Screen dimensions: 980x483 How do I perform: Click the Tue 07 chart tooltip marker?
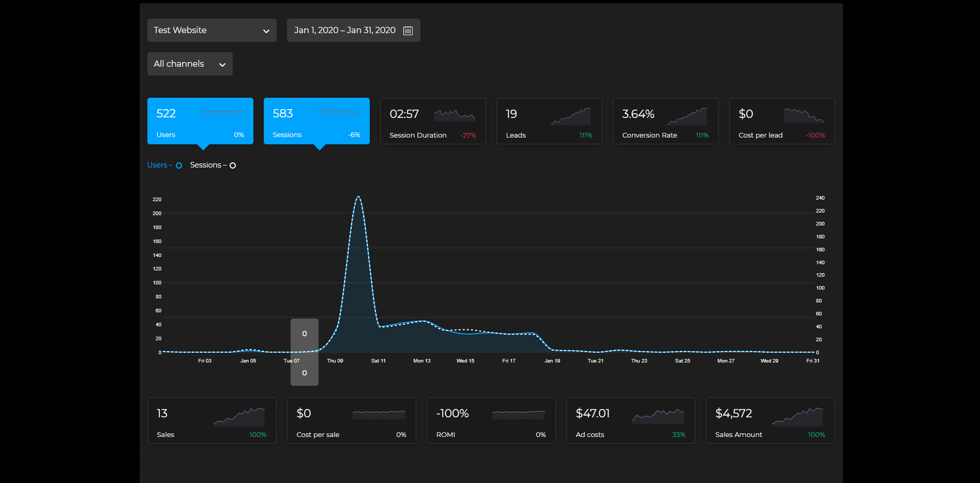pyautogui.click(x=304, y=352)
